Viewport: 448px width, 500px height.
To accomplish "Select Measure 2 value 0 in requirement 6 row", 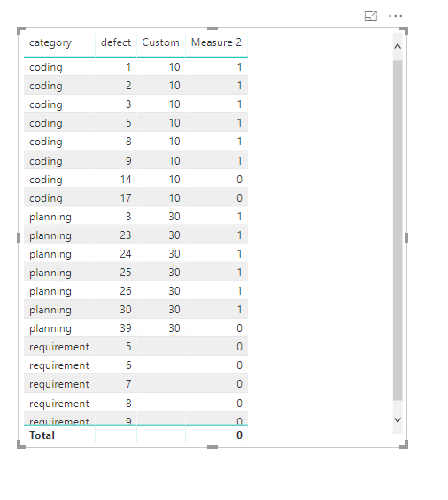I will coord(239,365).
